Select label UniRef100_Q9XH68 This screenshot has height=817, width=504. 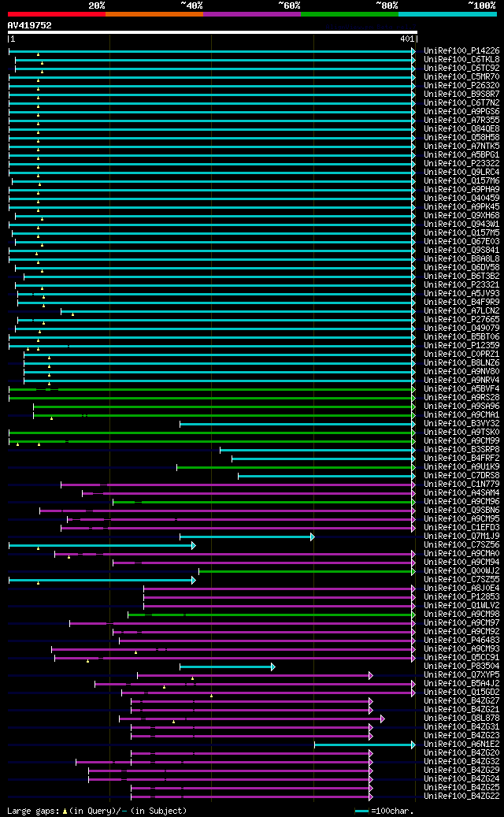click(461, 215)
